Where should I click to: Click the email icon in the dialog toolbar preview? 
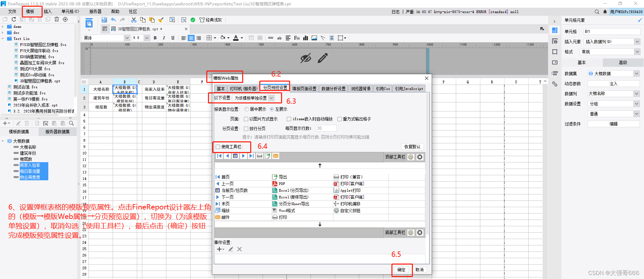tap(276, 156)
